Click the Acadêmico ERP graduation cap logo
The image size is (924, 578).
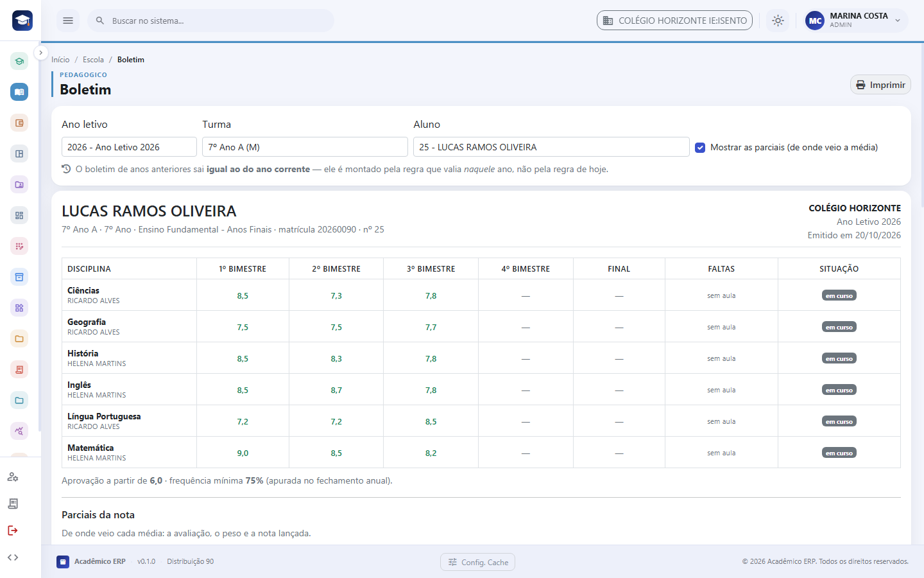tap(22, 21)
